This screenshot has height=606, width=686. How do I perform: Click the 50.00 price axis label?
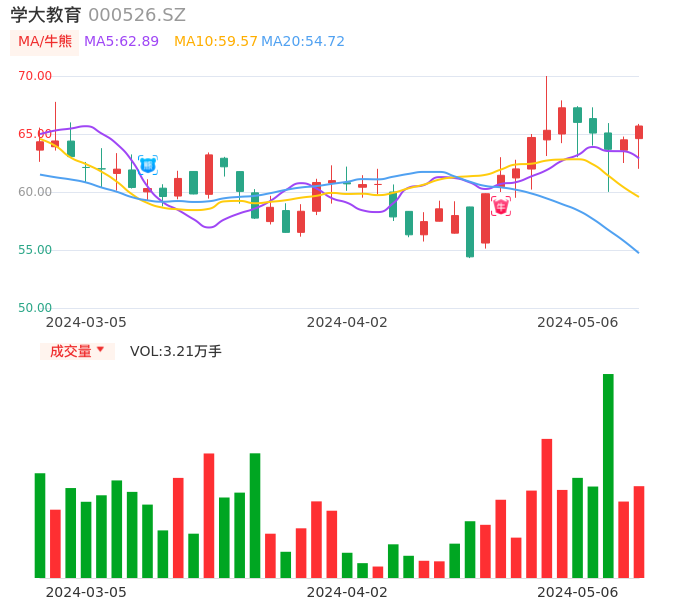click(x=35, y=308)
